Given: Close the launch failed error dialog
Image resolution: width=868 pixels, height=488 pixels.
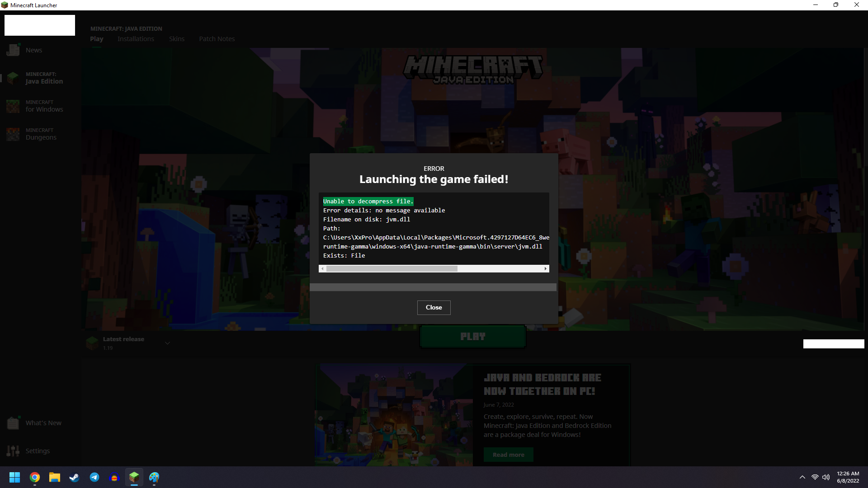Looking at the screenshot, I should tap(434, 308).
